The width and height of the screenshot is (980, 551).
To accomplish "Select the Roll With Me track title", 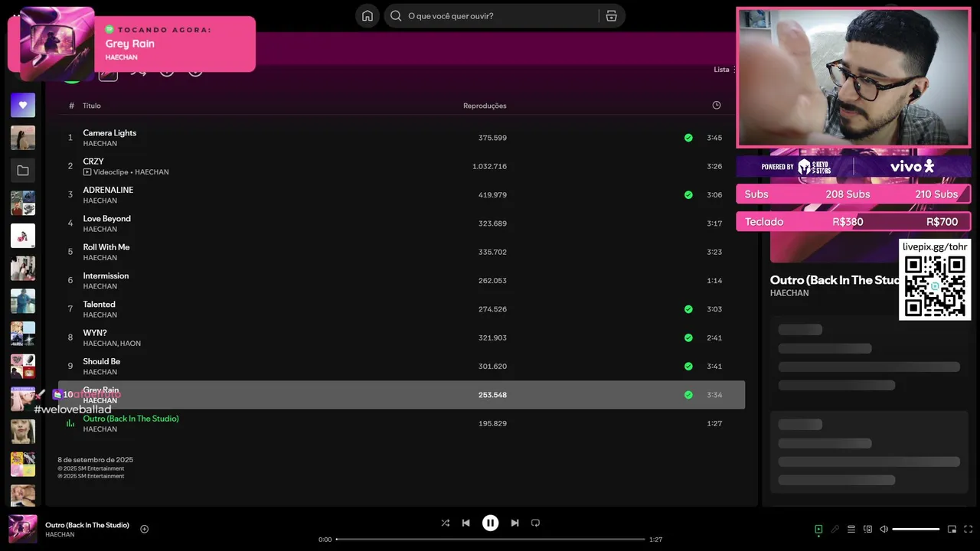I will (x=106, y=247).
